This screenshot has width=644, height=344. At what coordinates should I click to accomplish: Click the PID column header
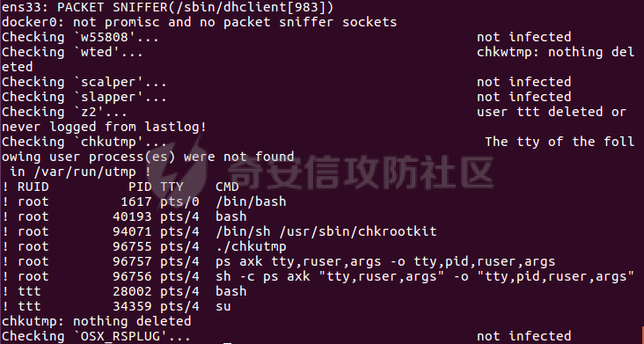tap(140, 187)
